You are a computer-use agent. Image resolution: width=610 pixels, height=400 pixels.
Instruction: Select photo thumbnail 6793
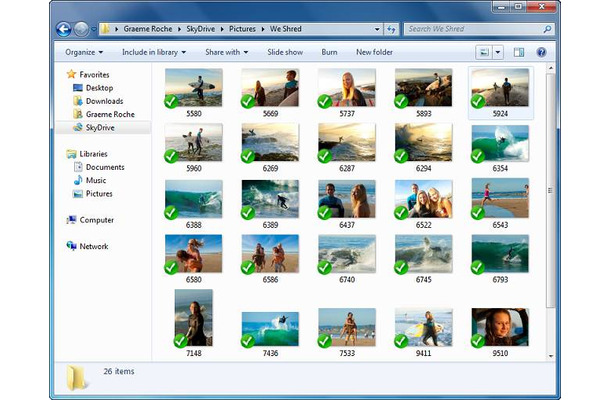(x=500, y=254)
